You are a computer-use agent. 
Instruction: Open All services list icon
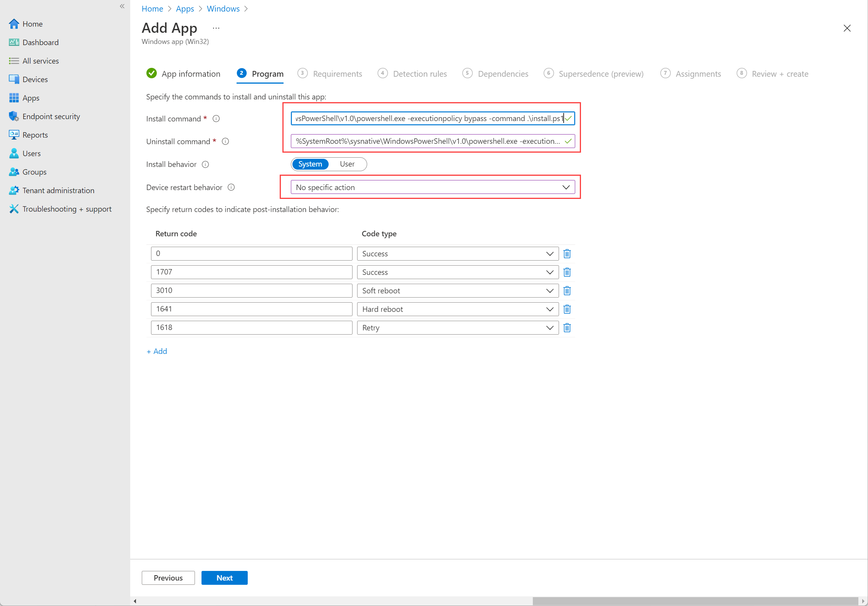(14, 61)
